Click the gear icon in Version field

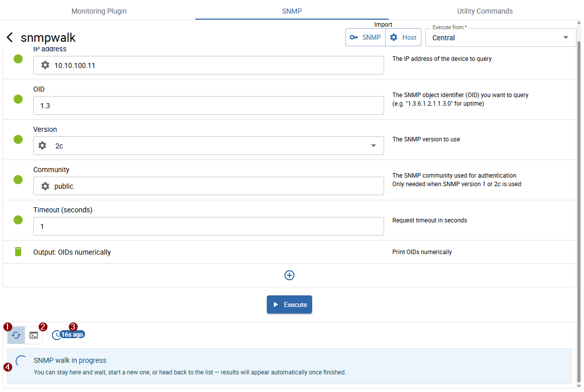(42, 146)
